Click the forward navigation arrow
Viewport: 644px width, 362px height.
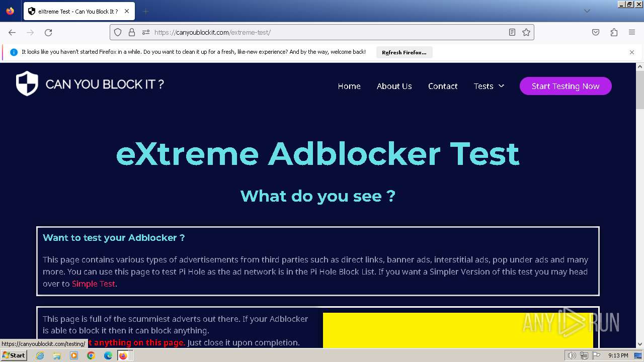[30, 32]
